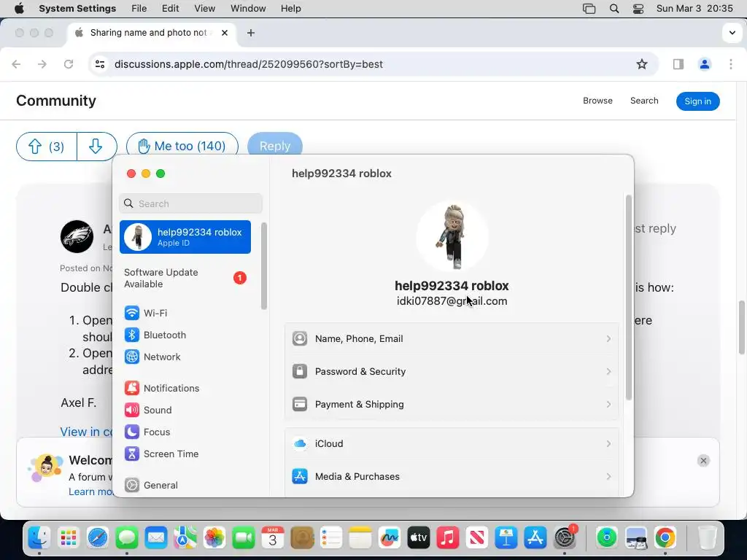Click the Chrome profile avatar icon
Image resolution: width=747 pixels, height=560 pixels.
704,64
